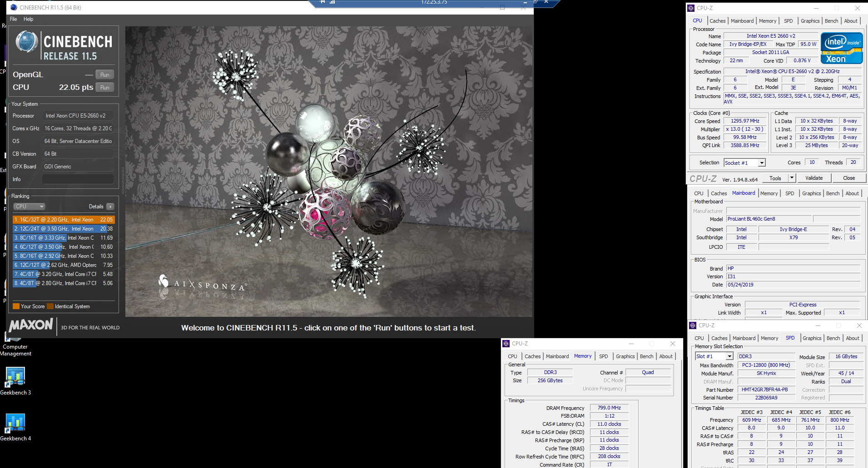This screenshot has height=468, width=868.
Task: Click the MAXON logo
Action: tap(31, 325)
